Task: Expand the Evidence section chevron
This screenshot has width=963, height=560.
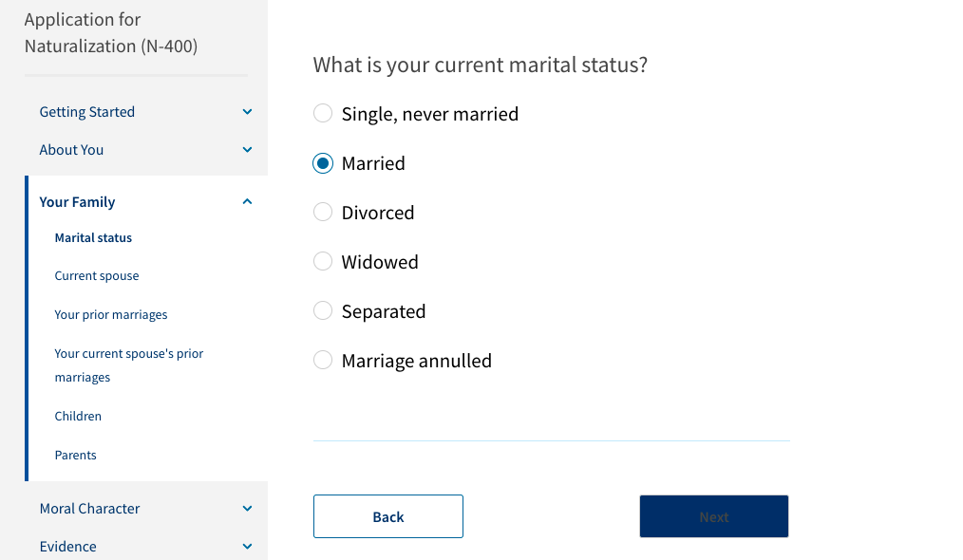Action: (x=247, y=547)
